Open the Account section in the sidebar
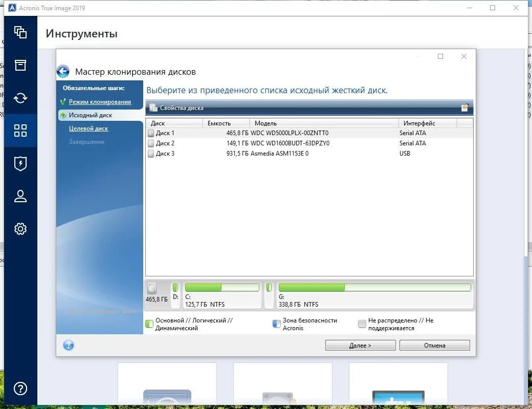This screenshot has width=532, height=409. click(20, 196)
